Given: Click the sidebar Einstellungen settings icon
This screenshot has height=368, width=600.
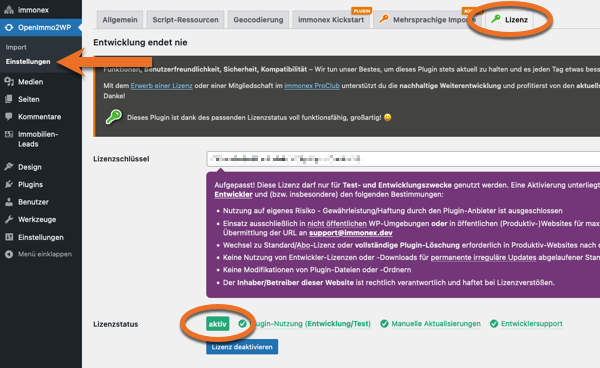Looking at the screenshot, I should (9, 237).
